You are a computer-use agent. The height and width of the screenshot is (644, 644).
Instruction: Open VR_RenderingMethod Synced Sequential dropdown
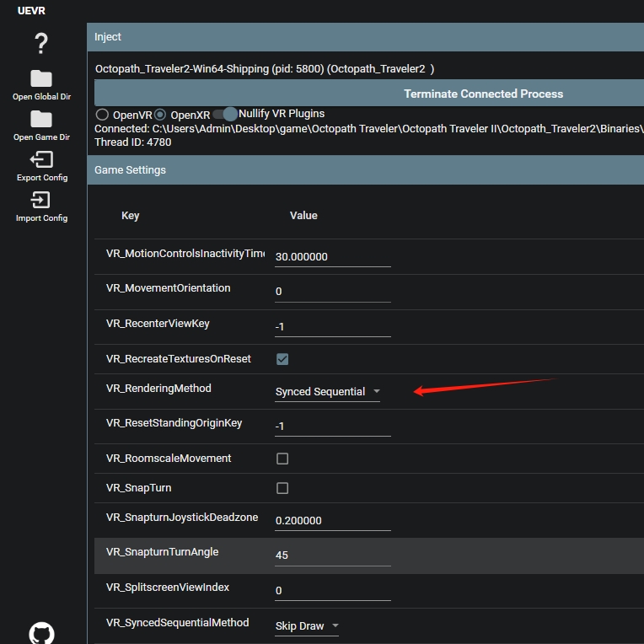pos(327,392)
